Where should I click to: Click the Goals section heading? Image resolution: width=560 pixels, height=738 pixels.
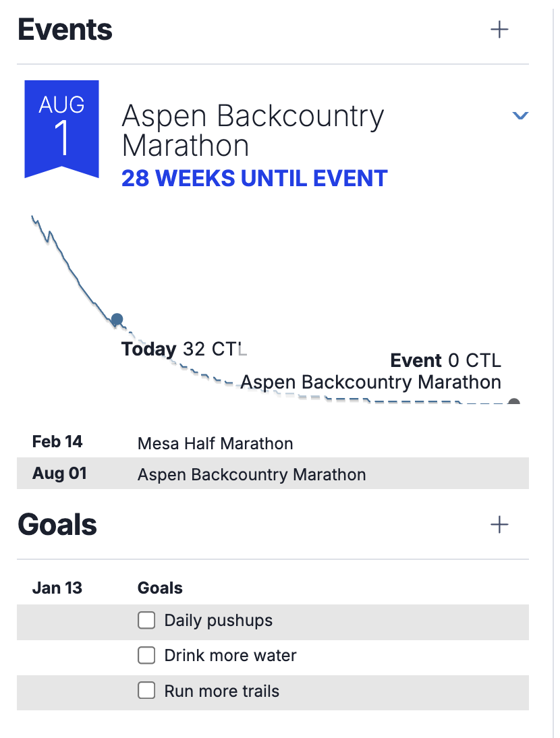57,525
